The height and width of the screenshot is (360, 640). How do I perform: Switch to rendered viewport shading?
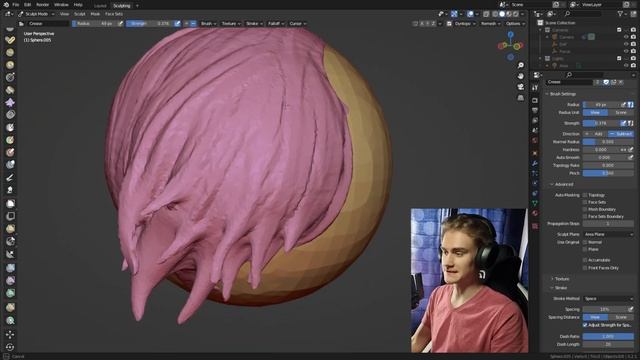tap(516, 14)
